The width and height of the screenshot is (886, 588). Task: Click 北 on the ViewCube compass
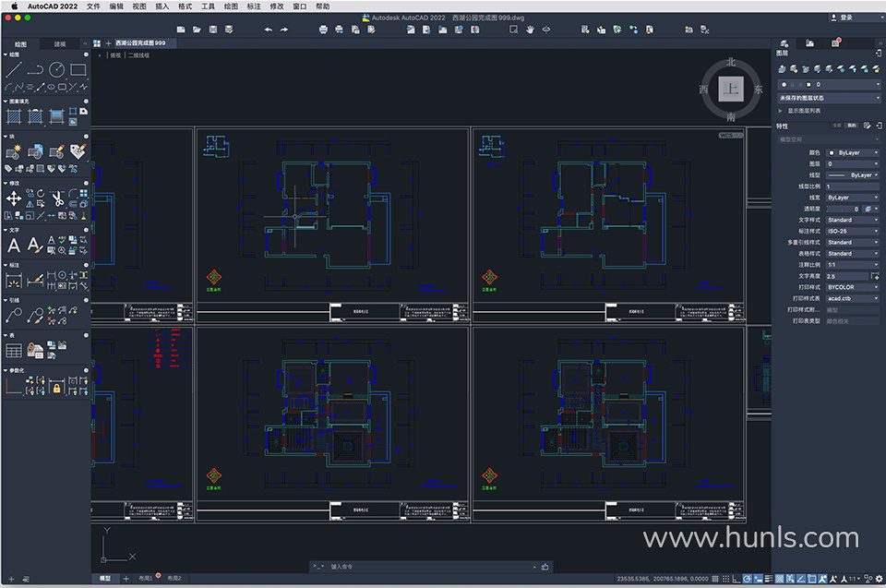tap(731, 62)
